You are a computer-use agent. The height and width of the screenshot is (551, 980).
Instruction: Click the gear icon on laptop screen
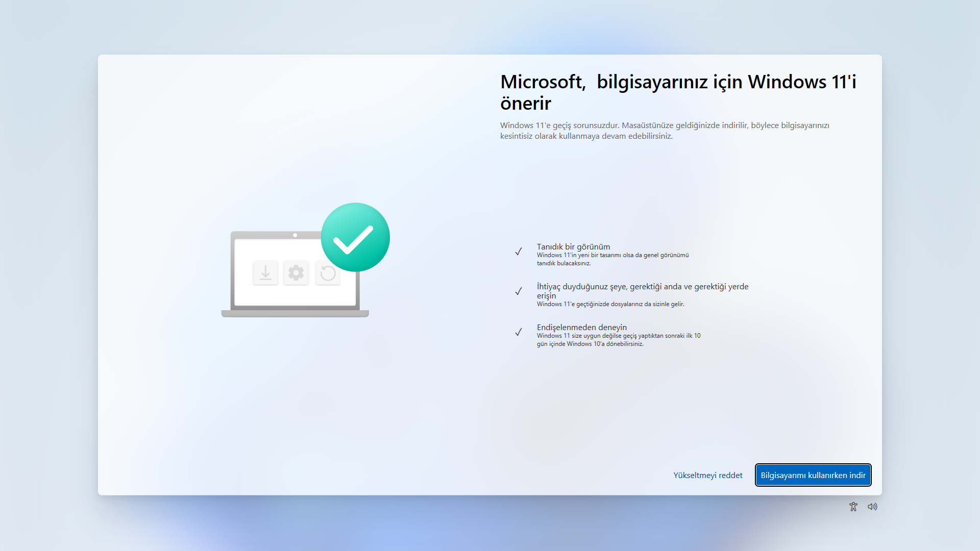pos(296,273)
